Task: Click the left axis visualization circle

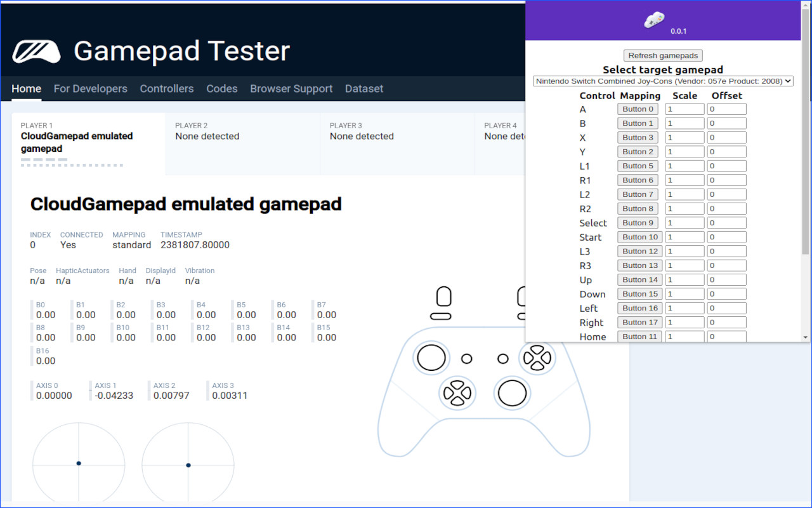Action: (78, 464)
